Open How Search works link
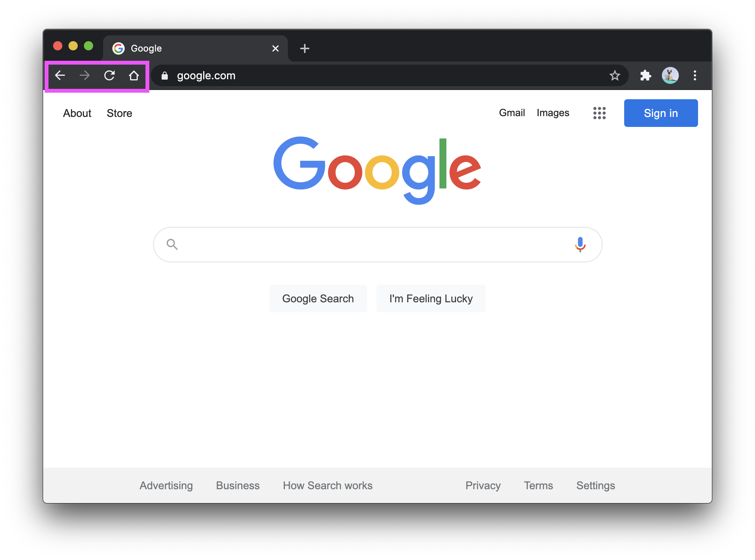 [x=328, y=485]
